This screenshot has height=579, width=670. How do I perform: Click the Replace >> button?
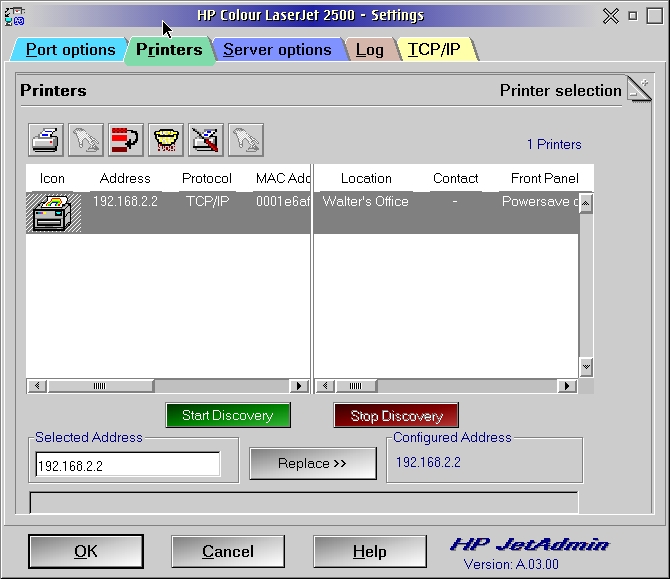click(x=313, y=463)
